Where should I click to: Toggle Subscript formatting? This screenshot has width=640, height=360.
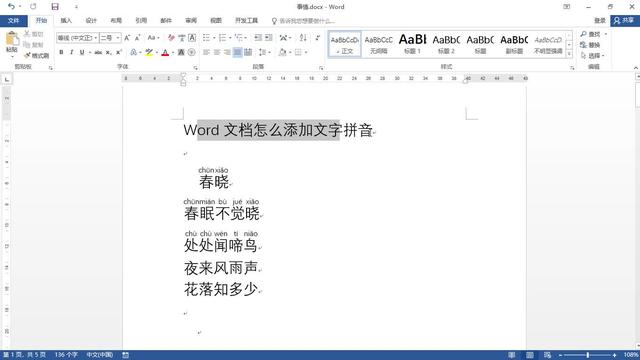pos(108,52)
